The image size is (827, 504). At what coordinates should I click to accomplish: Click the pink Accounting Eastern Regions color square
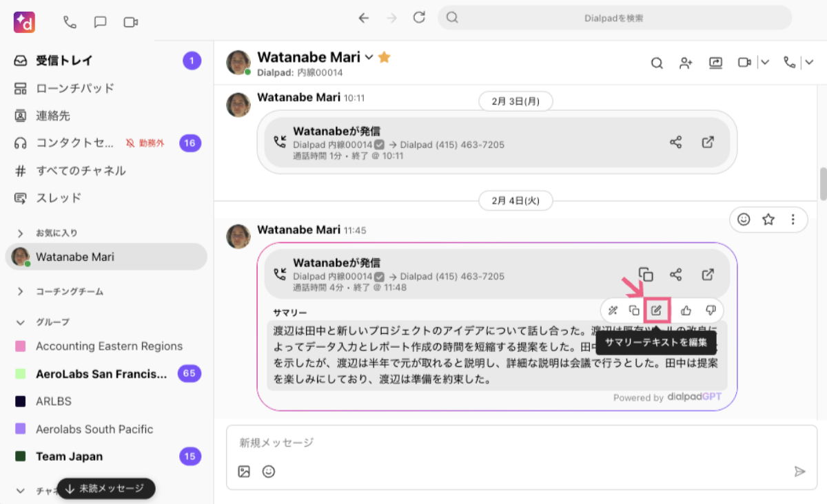pos(21,346)
